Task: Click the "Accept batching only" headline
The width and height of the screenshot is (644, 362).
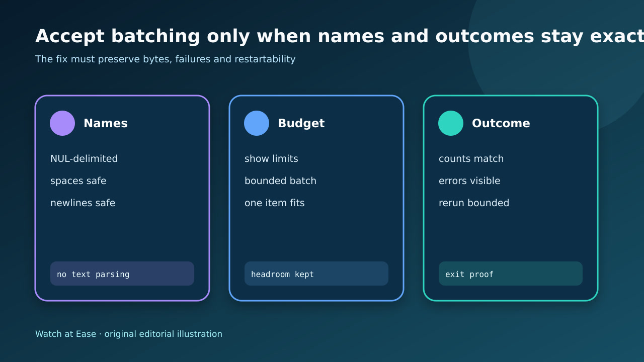Action: pos(340,36)
